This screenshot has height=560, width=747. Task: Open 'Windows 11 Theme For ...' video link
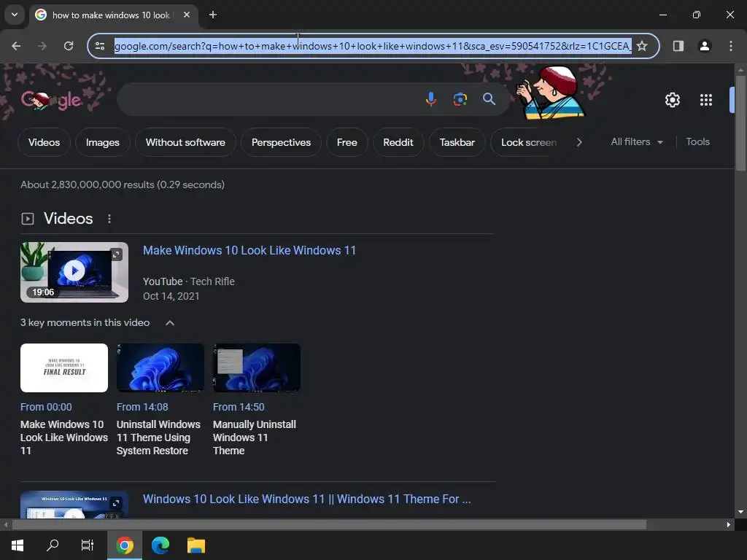tap(307, 499)
